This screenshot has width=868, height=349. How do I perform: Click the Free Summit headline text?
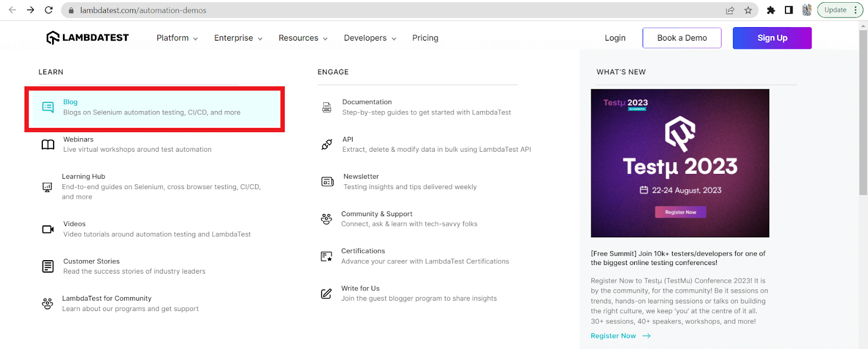pos(678,258)
